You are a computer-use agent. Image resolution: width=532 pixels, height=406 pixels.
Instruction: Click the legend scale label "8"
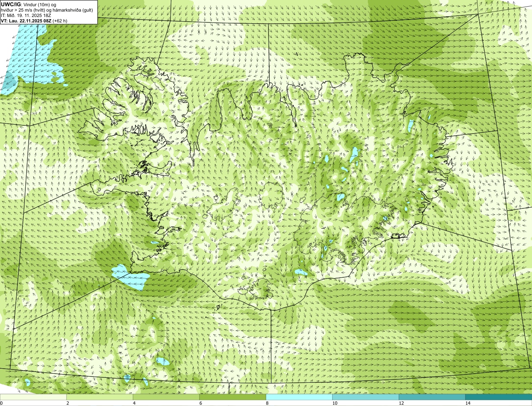click(x=267, y=403)
